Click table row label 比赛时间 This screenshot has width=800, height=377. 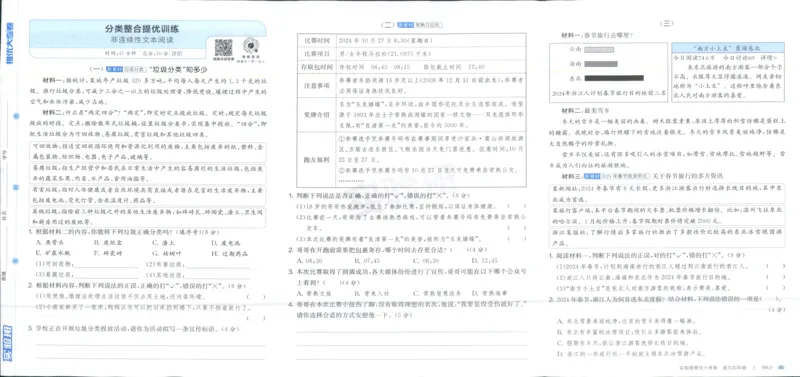317,41
